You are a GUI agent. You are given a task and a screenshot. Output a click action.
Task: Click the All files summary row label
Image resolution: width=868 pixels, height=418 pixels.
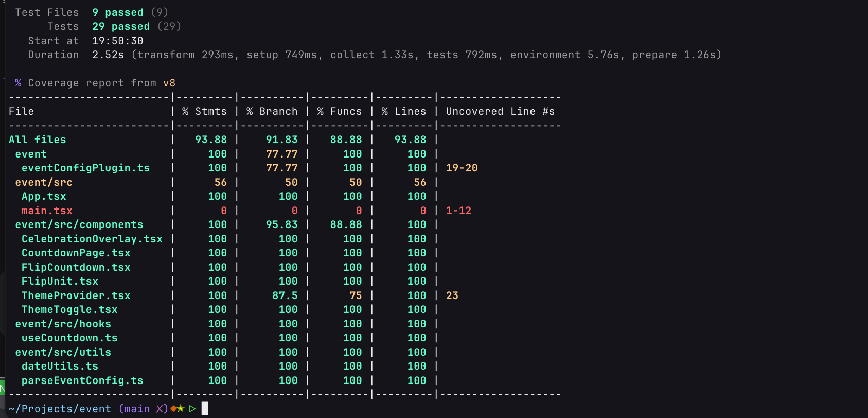(38, 140)
